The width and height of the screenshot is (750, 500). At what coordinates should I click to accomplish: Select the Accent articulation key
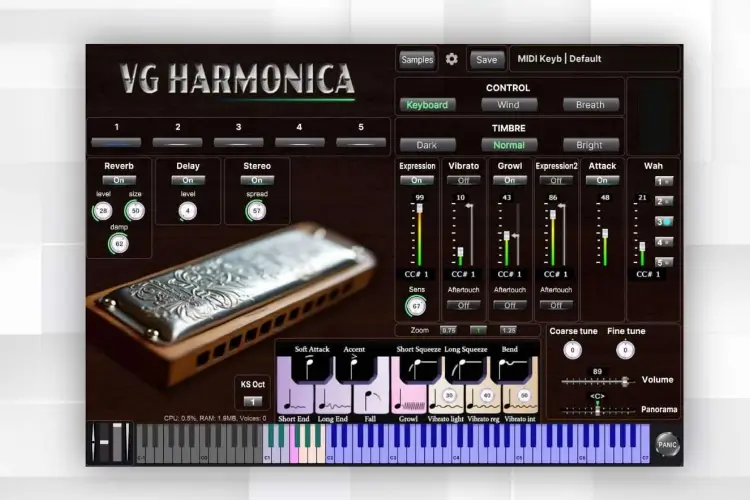pos(354,369)
